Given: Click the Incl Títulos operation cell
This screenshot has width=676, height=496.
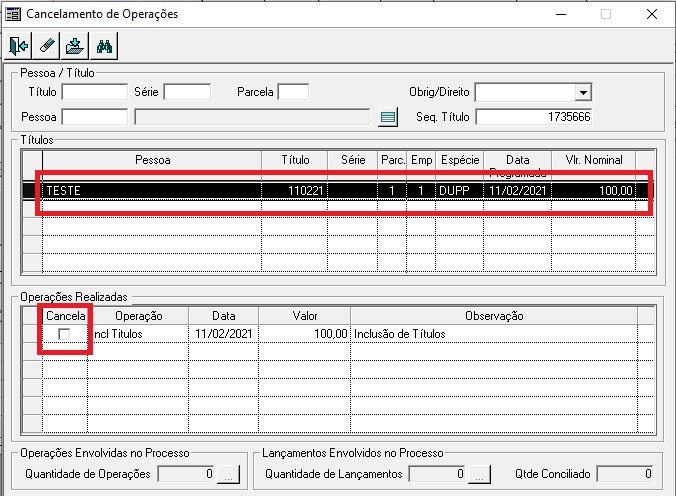Looking at the screenshot, I should point(138,334).
